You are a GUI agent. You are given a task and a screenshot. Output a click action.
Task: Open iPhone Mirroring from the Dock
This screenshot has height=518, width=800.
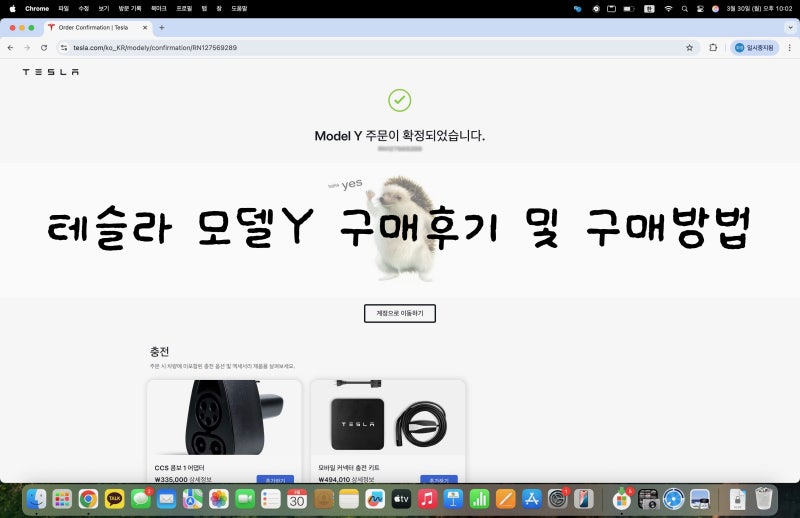tap(583, 499)
